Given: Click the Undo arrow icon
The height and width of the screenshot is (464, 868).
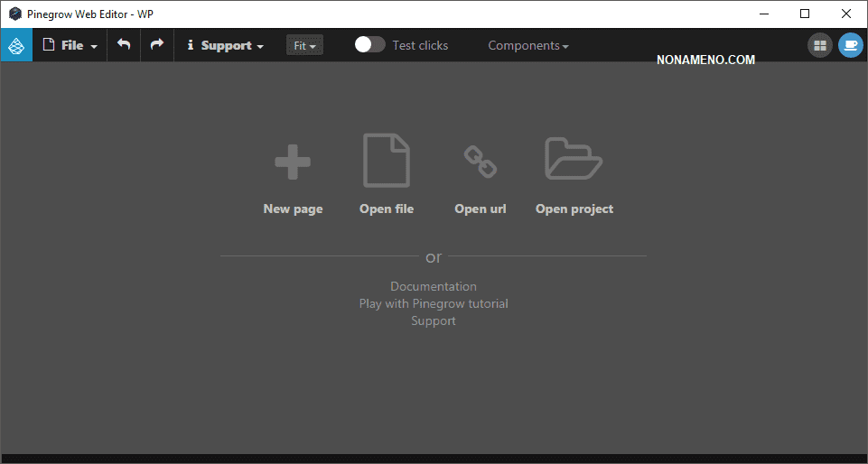Looking at the screenshot, I should [124, 45].
